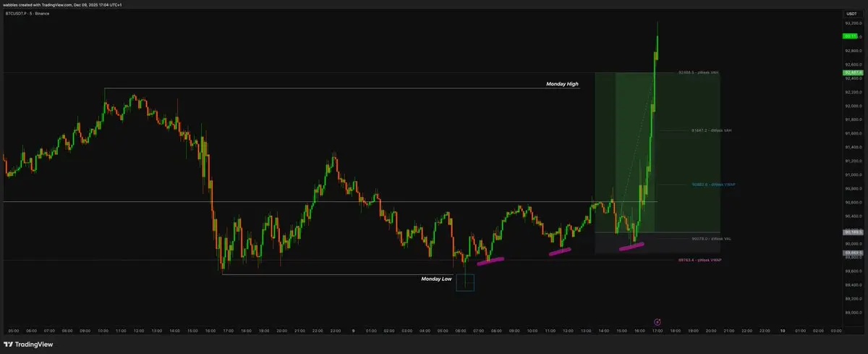
Task: Click the purple event icon above the time axis
Action: [657, 321]
